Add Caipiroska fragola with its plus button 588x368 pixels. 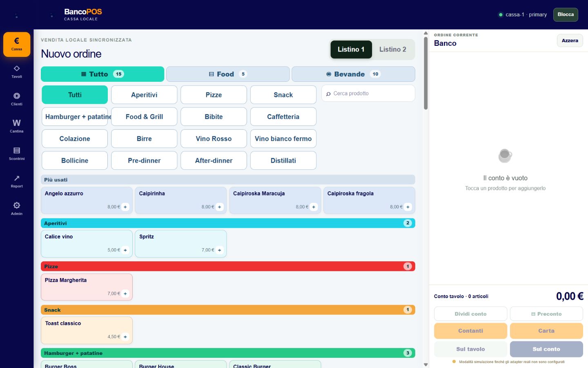[x=408, y=207]
